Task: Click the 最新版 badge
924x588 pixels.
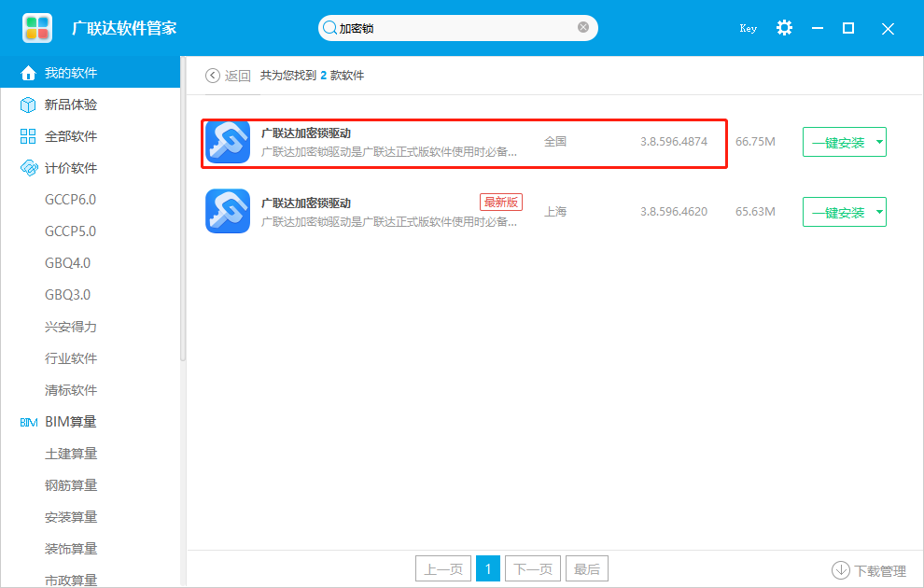Action: click(x=501, y=203)
